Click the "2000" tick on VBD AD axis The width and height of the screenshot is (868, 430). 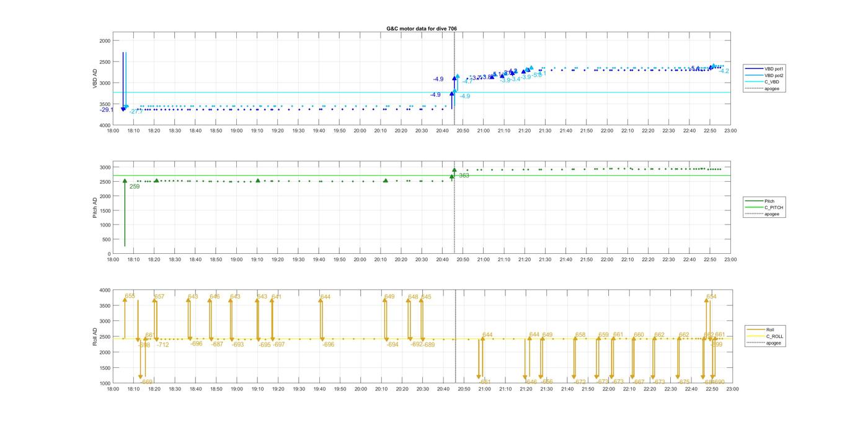coord(105,41)
